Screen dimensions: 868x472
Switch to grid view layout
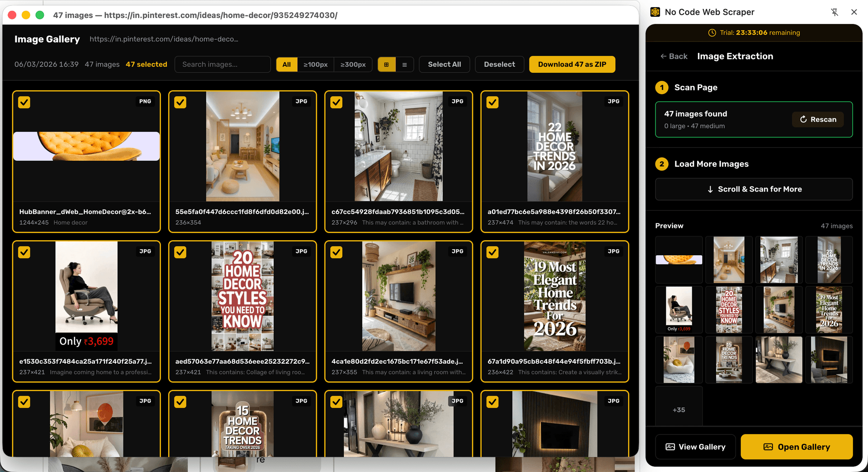coord(387,65)
